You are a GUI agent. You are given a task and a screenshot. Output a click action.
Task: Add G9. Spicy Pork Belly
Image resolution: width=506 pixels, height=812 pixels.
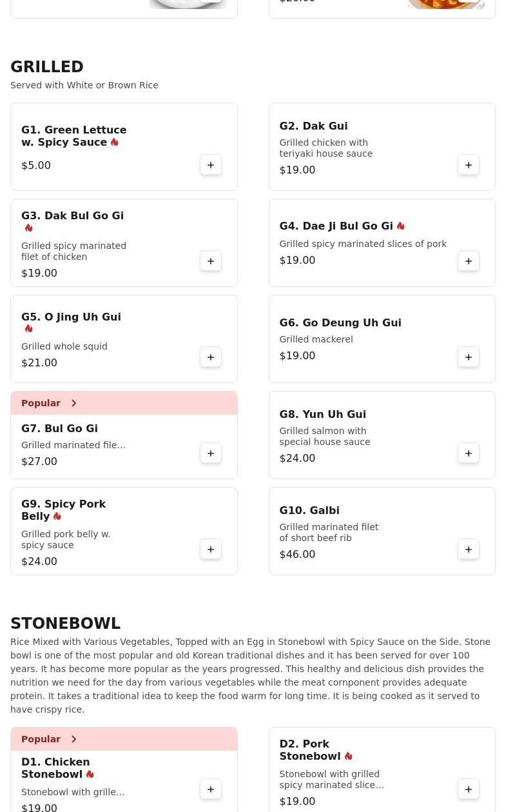click(x=211, y=550)
